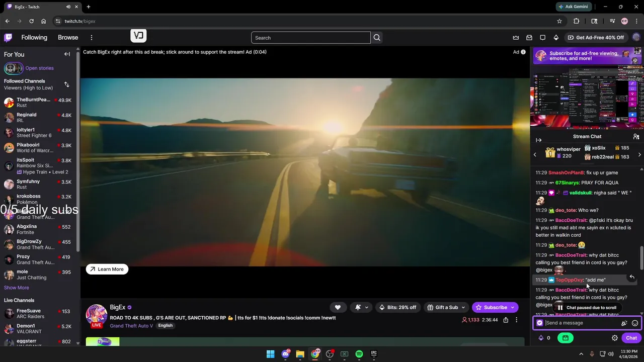The height and width of the screenshot is (362, 644).
Task: Open FreeSuave ARC Raiders live channel
Action: click(39, 314)
